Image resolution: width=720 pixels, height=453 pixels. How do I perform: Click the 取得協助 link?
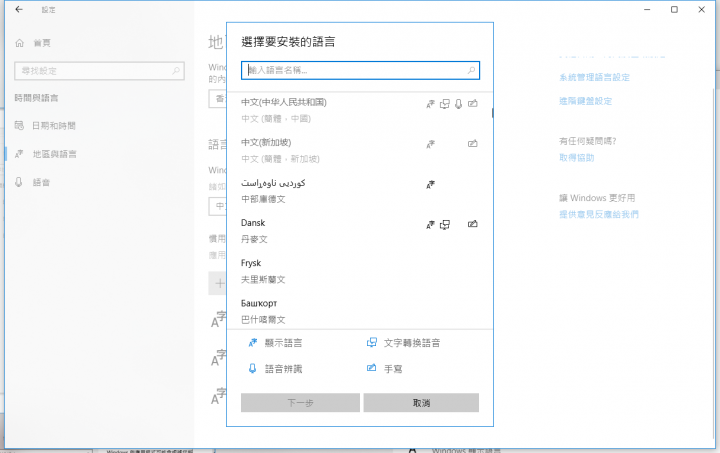tap(577, 157)
